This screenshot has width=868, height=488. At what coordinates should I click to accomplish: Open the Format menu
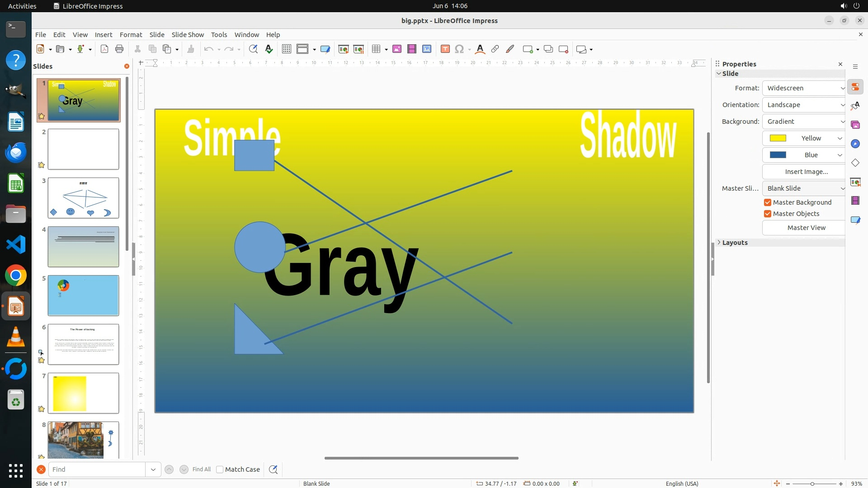coord(131,35)
